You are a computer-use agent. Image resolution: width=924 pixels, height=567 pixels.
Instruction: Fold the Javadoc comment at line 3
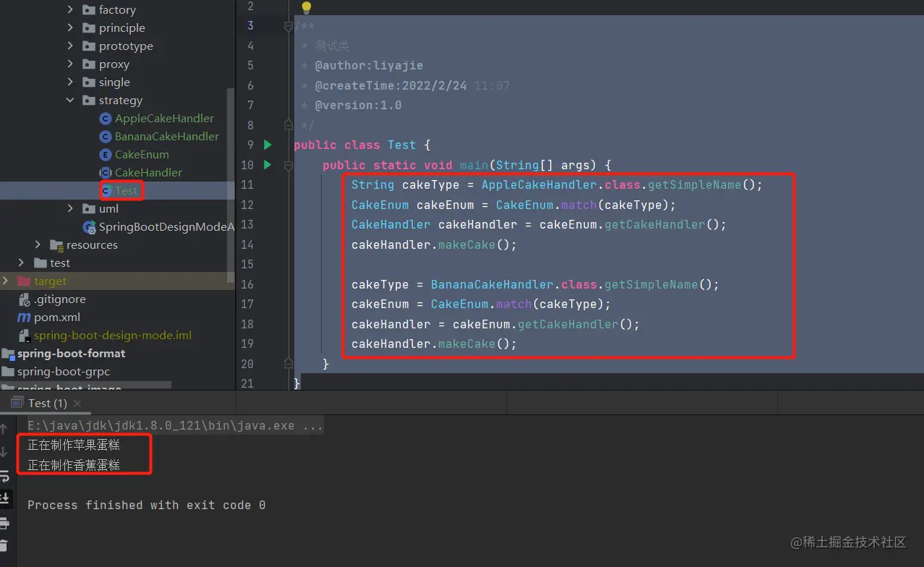[288, 26]
